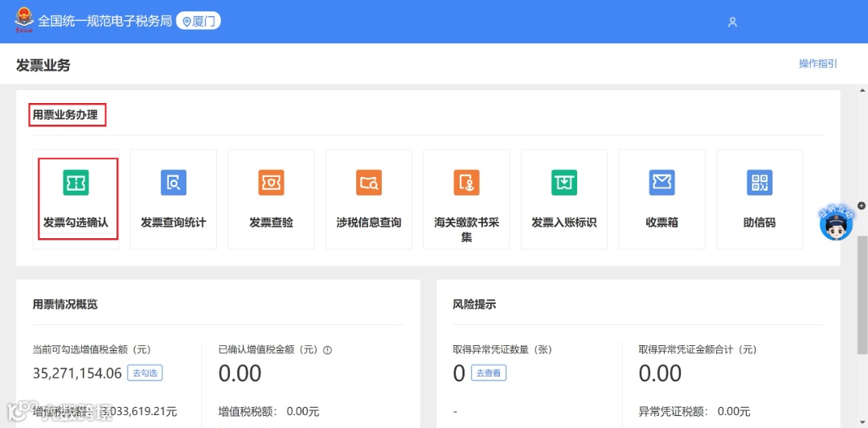The image size is (868, 428).
Task: Click the 发票查询统计 label text
Action: (174, 223)
